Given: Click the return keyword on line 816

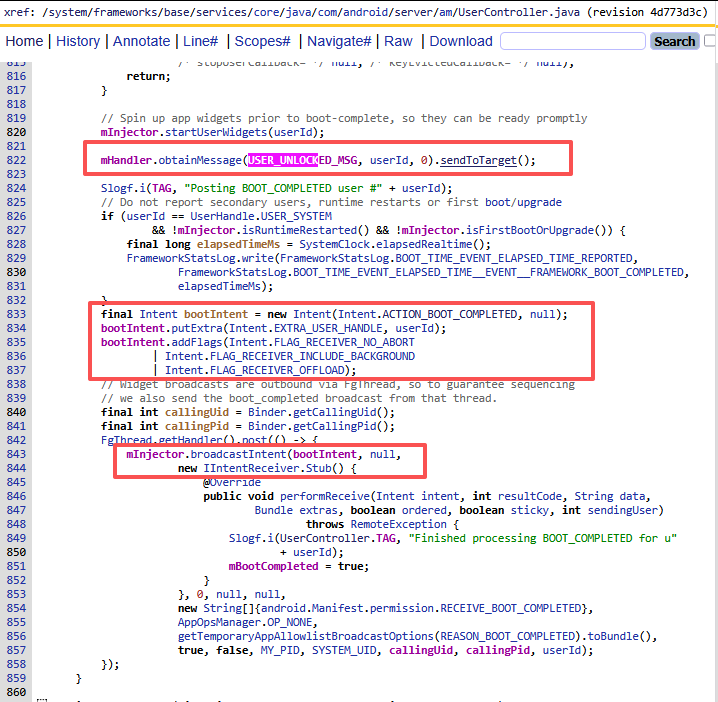Looking at the screenshot, I should pyautogui.click(x=146, y=76).
